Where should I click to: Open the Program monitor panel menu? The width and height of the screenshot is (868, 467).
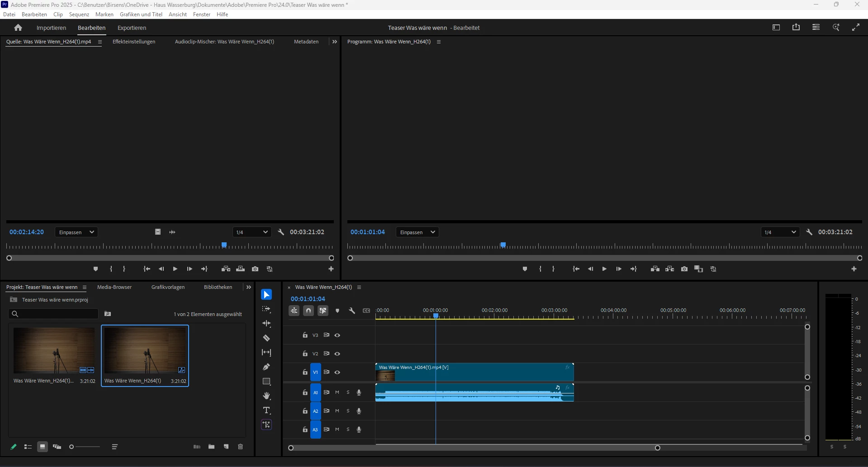coord(439,42)
